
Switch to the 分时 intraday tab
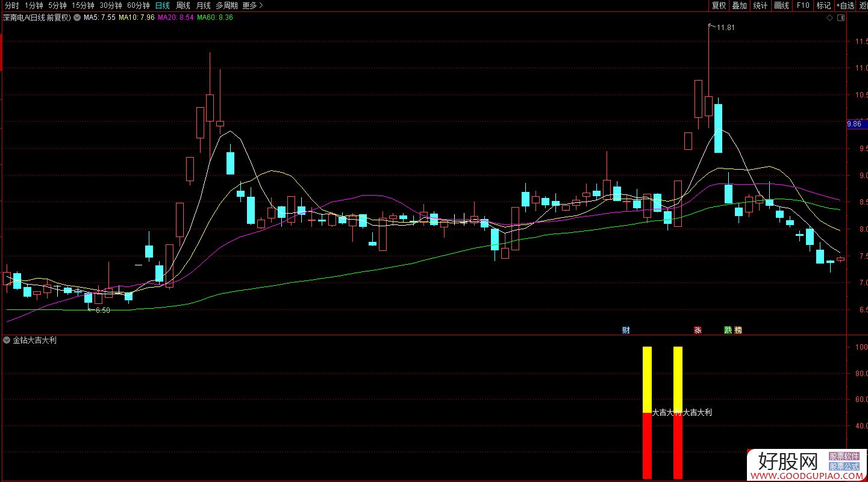(11, 5)
